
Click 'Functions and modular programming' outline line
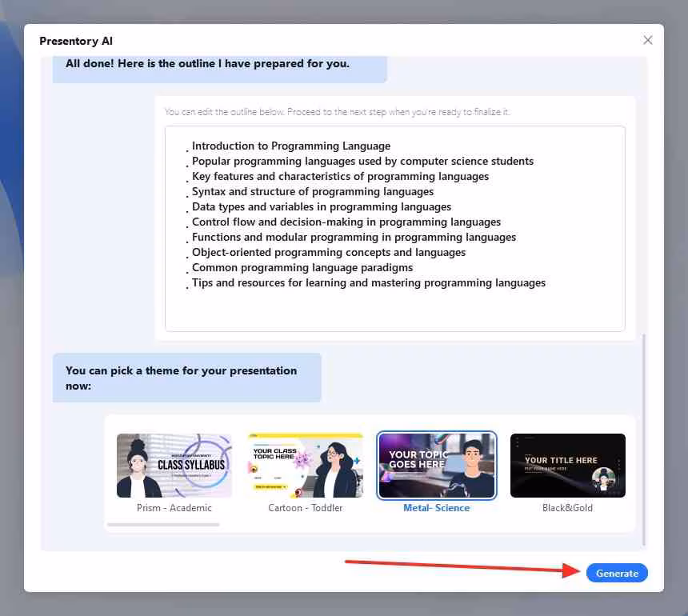tap(354, 237)
